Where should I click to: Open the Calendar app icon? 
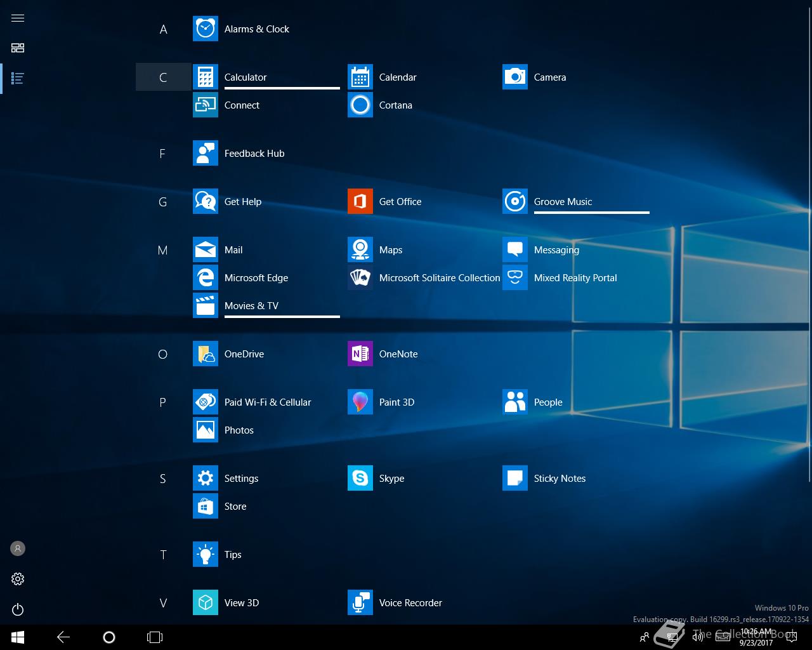[360, 77]
